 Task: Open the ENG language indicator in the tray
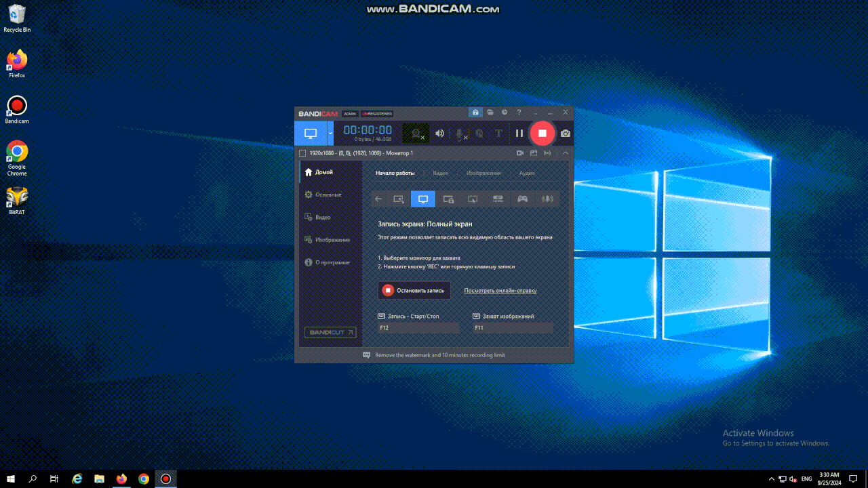[x=806, y=479]
